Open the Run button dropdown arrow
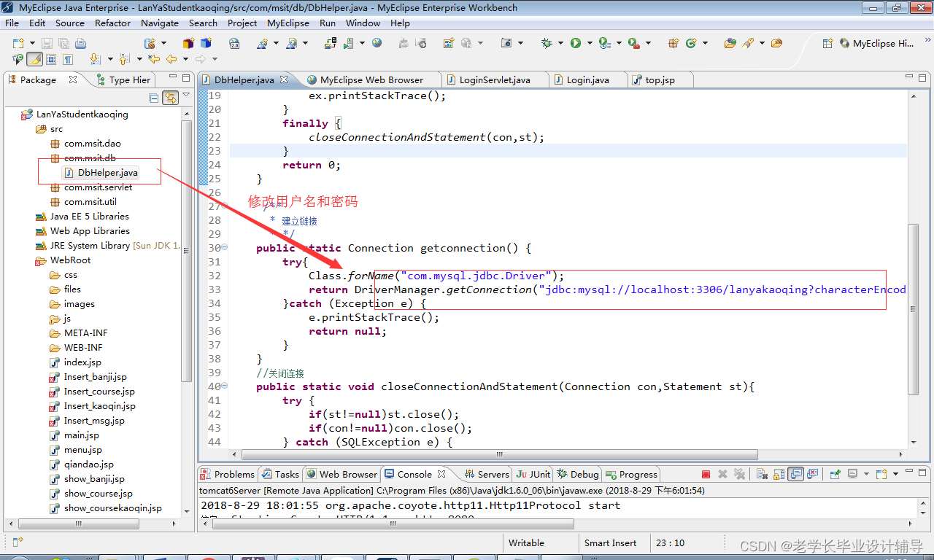This screenshot has height=560, width=934. 588,42
